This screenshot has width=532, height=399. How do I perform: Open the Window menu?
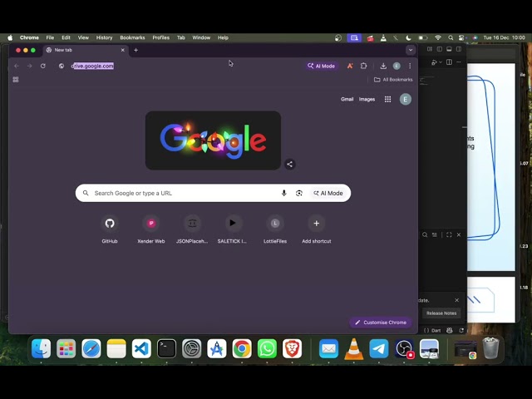[x=201, y=37]
